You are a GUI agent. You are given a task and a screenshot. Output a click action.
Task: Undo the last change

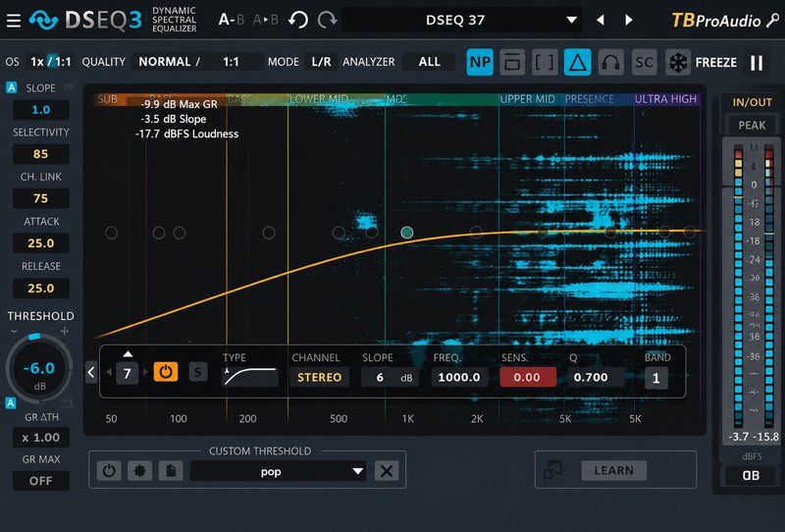pyautogui.click(x=298, y=20)
